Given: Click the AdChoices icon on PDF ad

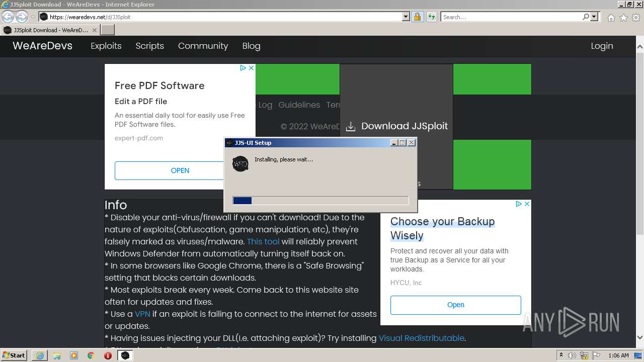Looking at the screenshot, I should point(243,68).
